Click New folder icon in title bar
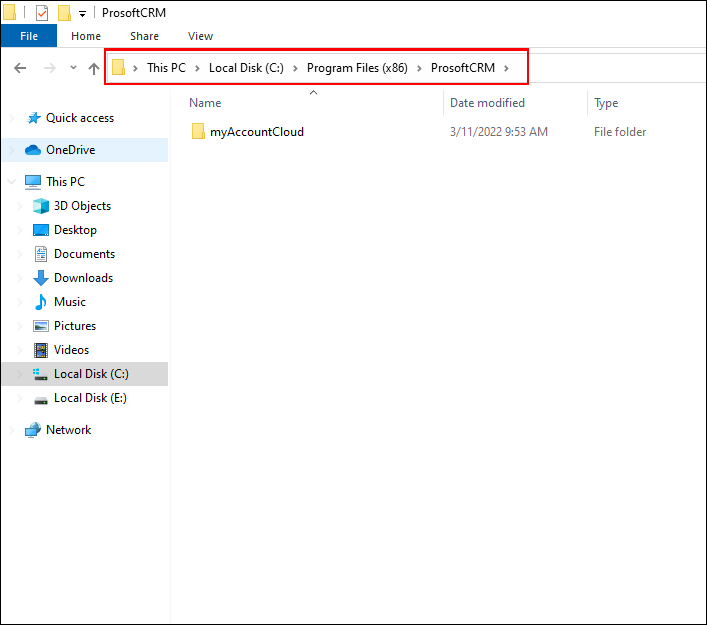The image size is (707, 625). coord(64,13)
